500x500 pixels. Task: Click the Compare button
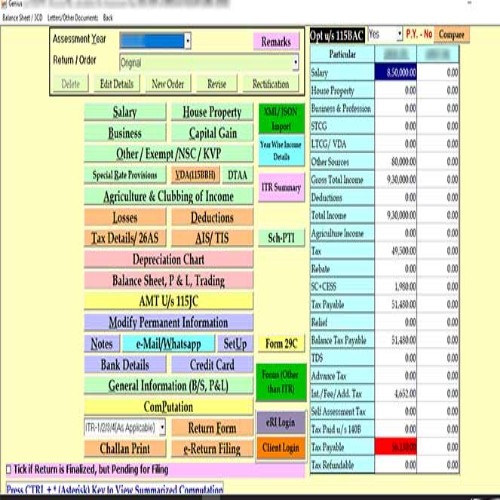451,34
